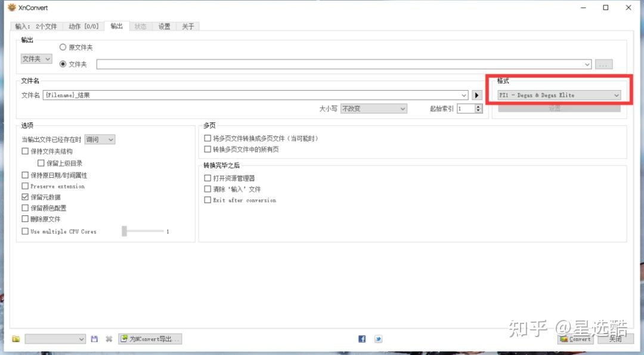
Task: Toggle Exit after conversion checkbox
Action: [x=208, y=200]
